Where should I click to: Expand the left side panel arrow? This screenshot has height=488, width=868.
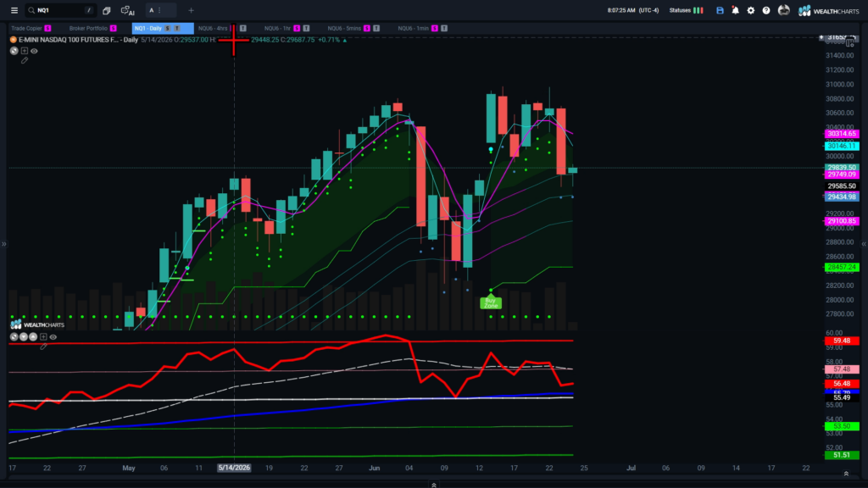pyautogui.click(x=4, y=243)
